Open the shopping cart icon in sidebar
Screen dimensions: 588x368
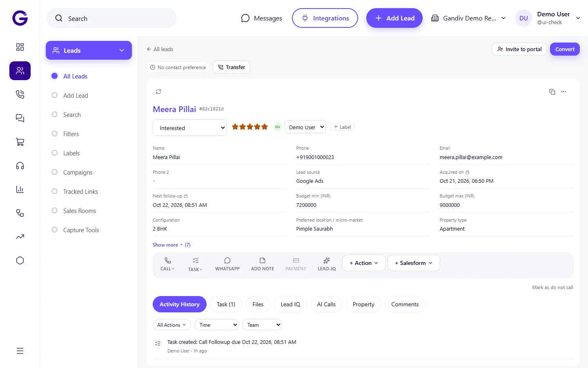click(20, 142)
